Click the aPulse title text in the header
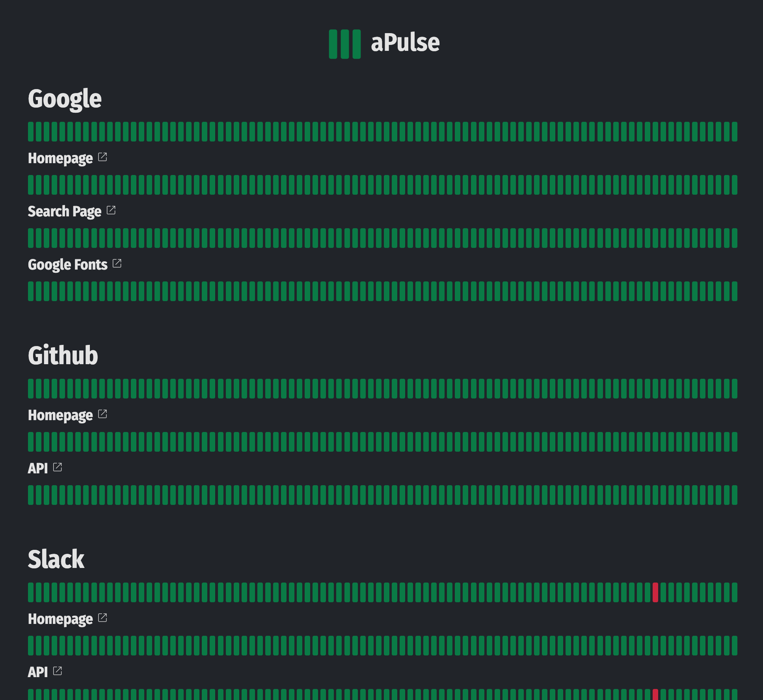This screenshot has width=763, height=700. coord(404,43)
